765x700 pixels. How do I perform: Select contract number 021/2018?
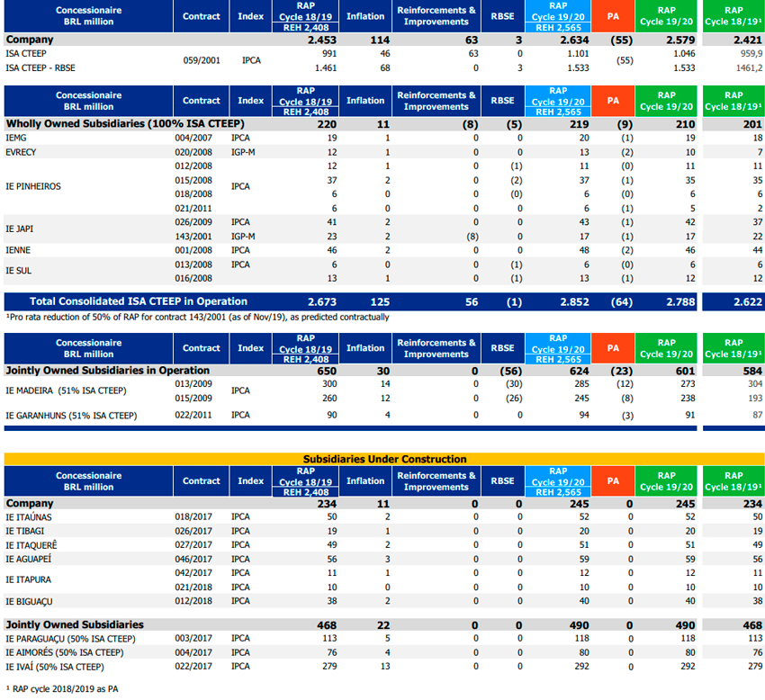coord(193,587)
